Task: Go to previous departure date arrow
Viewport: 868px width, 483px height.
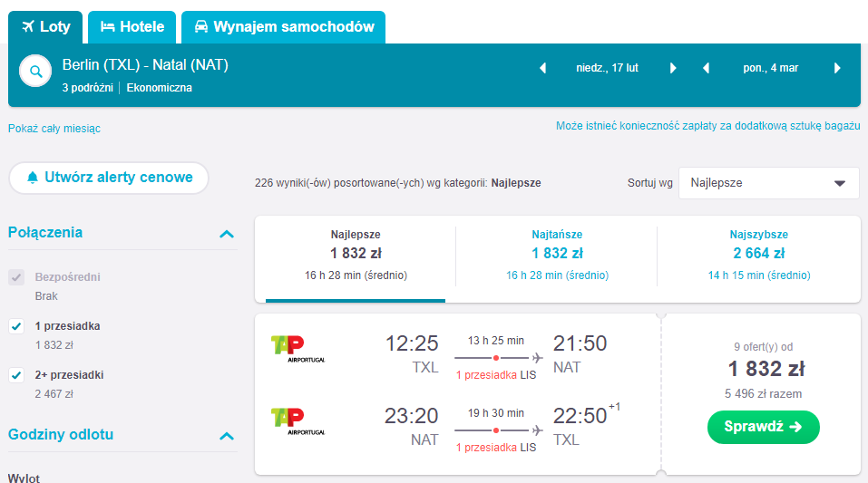Action: pyautogui.click(x=543, y=68)
